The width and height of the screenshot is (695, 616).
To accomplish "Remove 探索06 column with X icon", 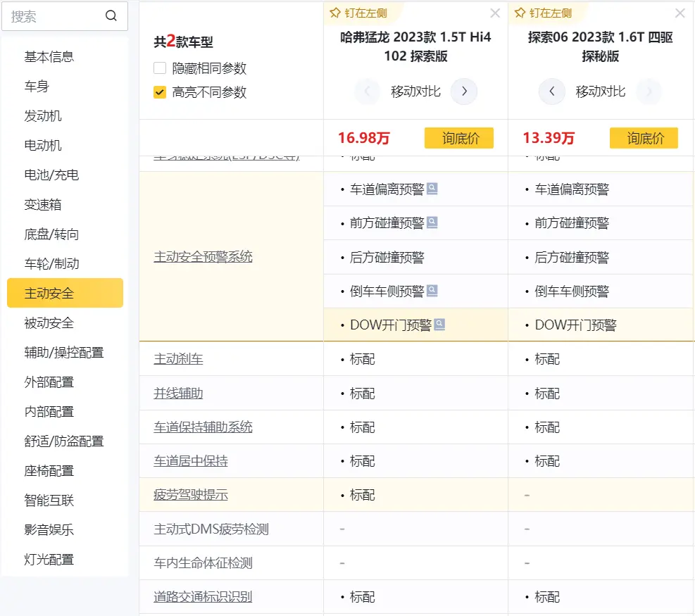I will click(680, 13).
